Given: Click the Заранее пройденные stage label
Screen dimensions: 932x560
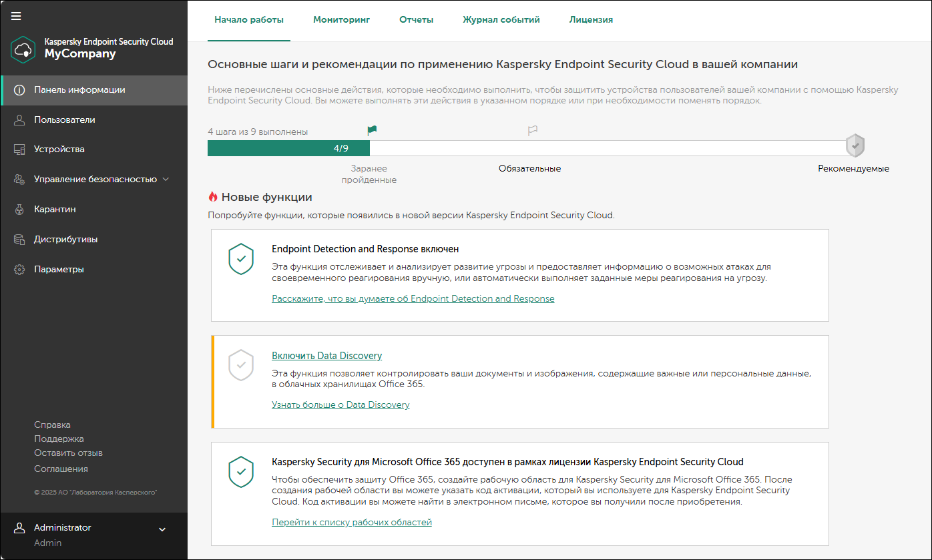Looking at the screenshot, I should click(369, 175).
